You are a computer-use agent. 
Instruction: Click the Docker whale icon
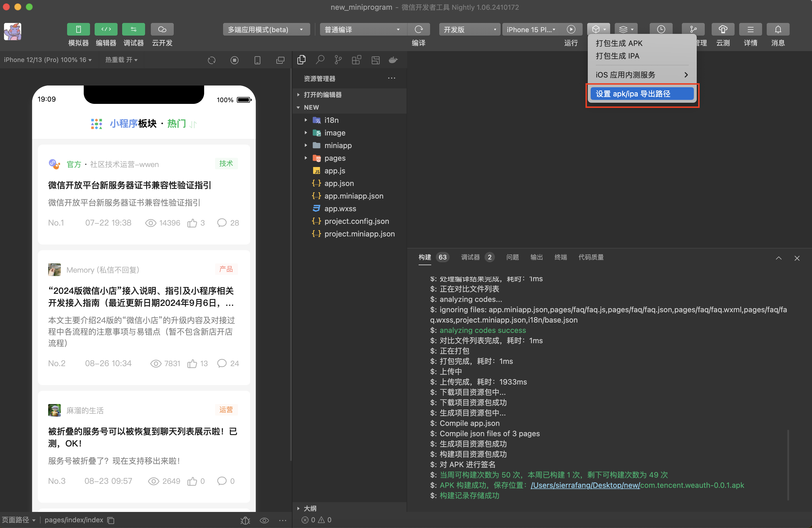click(393, 60)
